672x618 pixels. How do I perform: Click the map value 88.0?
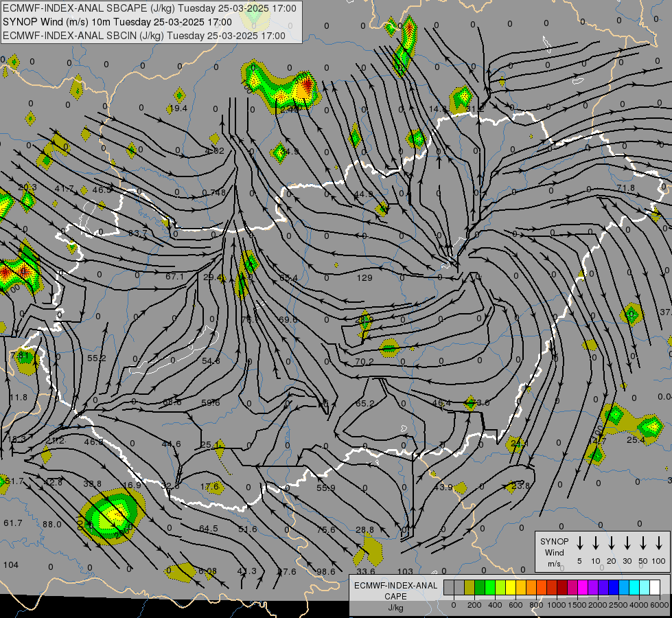tap(52, 525)
